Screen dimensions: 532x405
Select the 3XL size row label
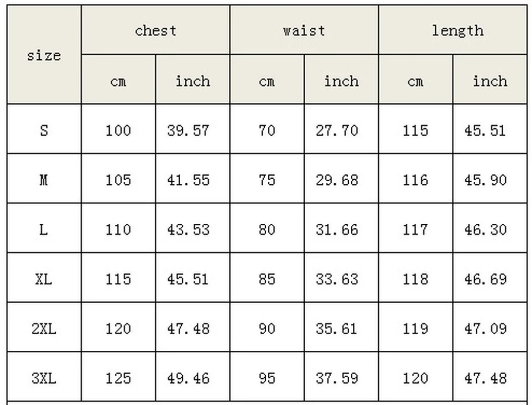click(44, 378)
